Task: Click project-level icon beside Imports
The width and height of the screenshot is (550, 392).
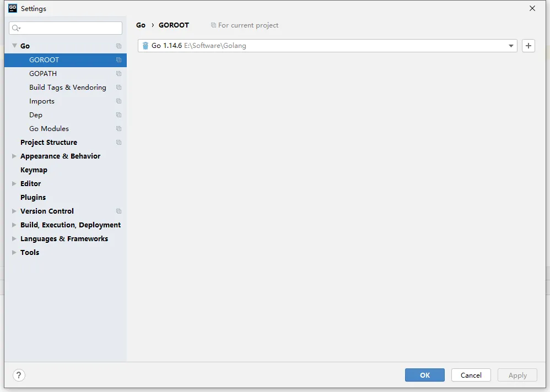Action: [x=118, y=101]
